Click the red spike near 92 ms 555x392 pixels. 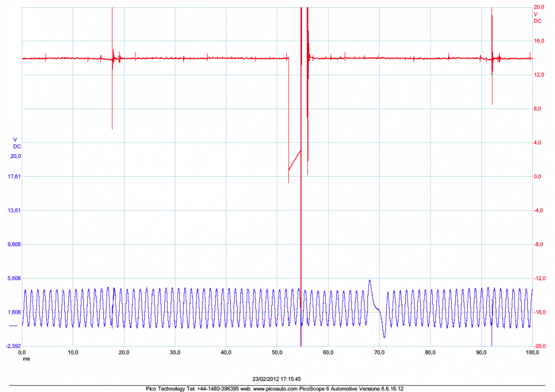[x=492, y=78]
